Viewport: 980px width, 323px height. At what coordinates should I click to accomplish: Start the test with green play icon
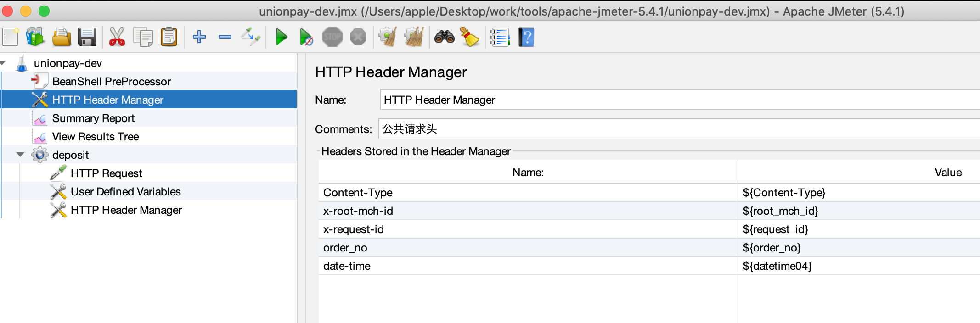[281, 37]
